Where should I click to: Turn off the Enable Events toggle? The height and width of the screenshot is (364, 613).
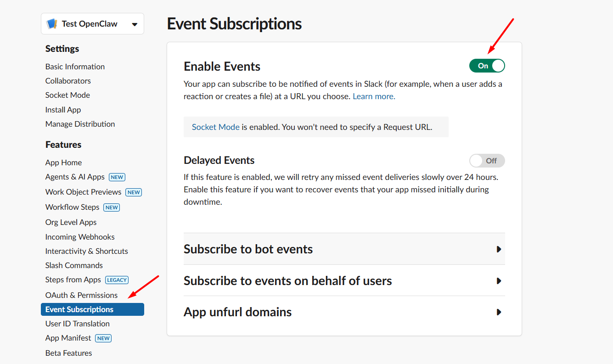(487, 66)
